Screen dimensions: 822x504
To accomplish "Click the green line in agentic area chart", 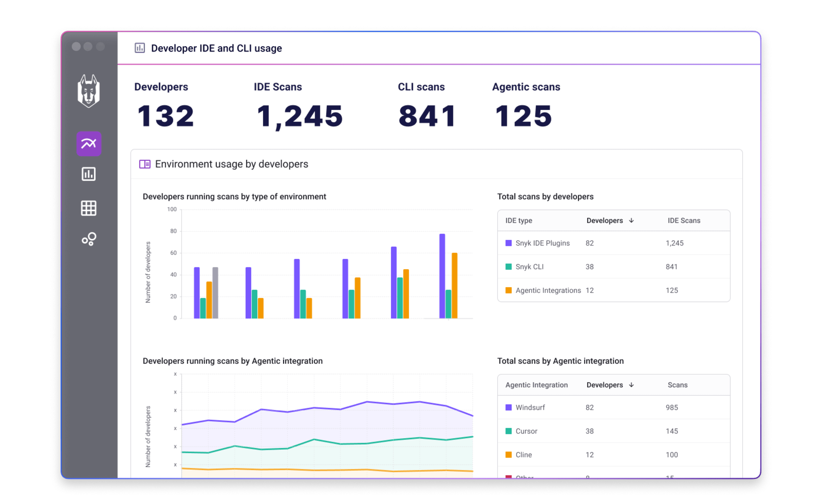I will point(327,442).
